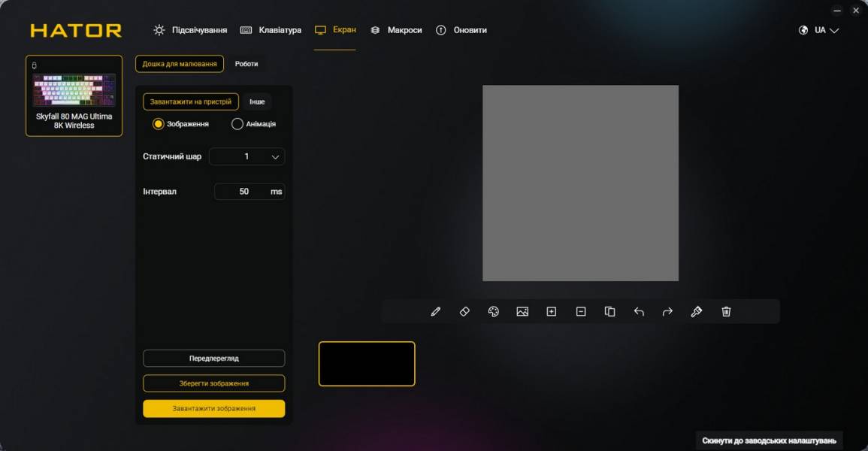Click the Завантажити зображення button
This screenshot has height=451, width=868.
213,409
